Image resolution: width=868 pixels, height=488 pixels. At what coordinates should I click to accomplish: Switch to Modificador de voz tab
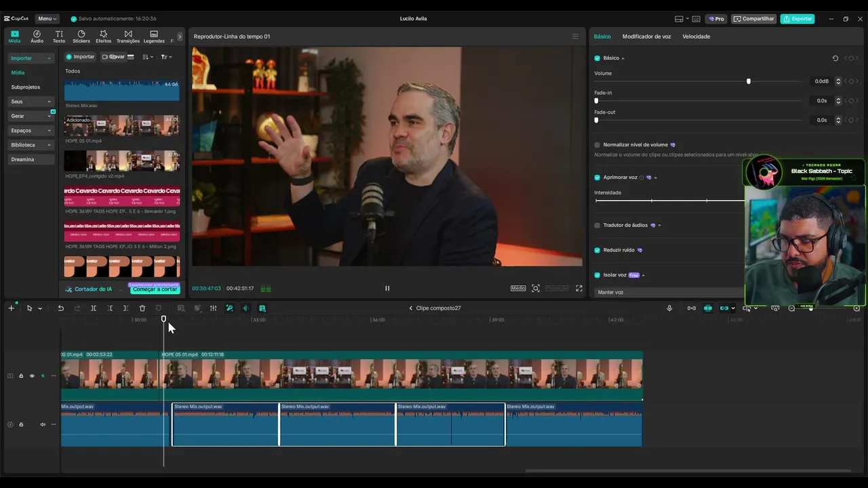[646, 37]
